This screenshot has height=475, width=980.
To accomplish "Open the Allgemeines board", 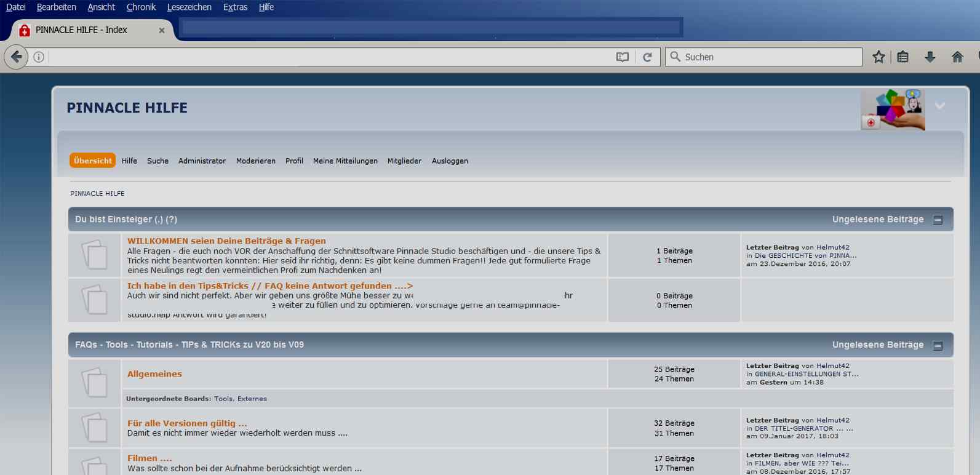I will [x=154, y=374].
